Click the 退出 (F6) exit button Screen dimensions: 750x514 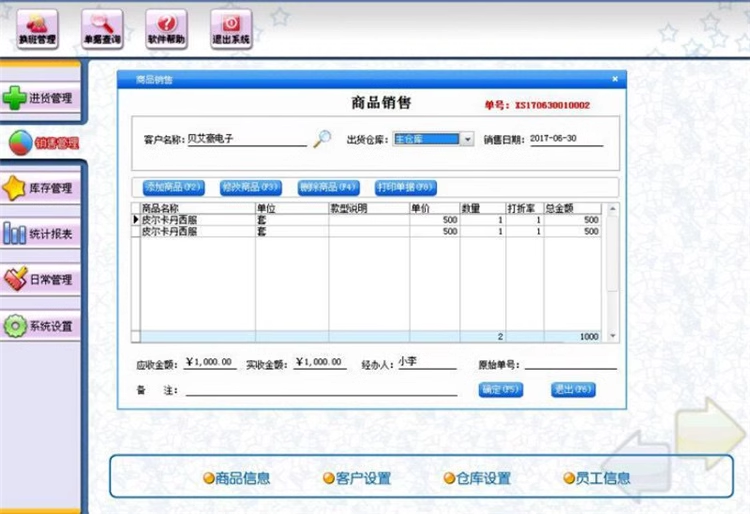point(573,390)
